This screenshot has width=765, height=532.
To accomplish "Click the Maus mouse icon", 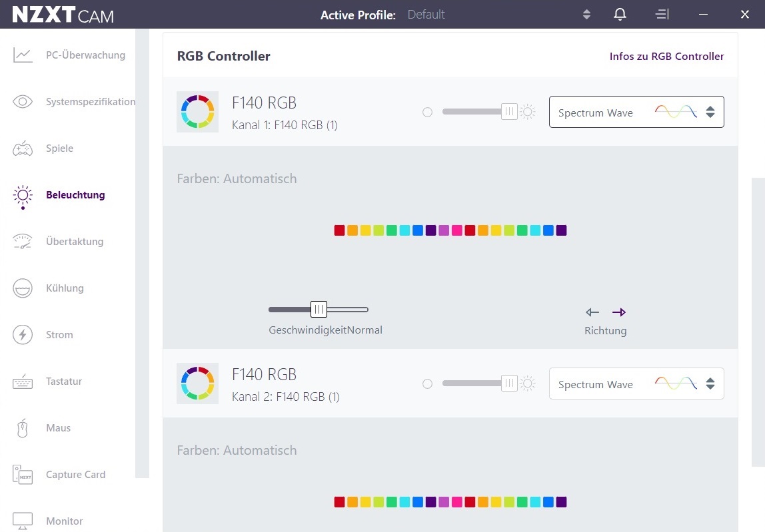I will (23, 427).
